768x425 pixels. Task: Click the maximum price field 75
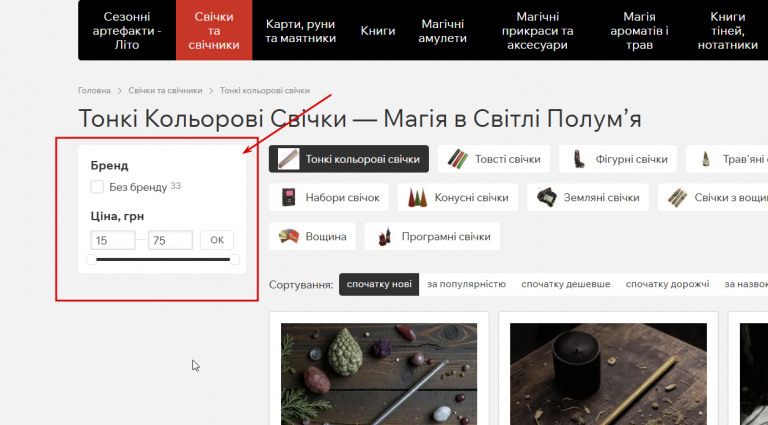[x=170, y=240]
